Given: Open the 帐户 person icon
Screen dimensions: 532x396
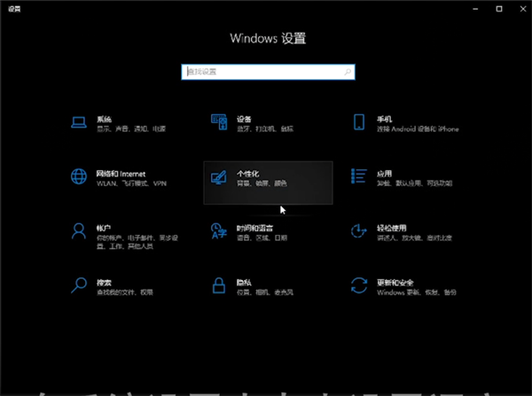Looking at the screenshot, I should point(79,232).
